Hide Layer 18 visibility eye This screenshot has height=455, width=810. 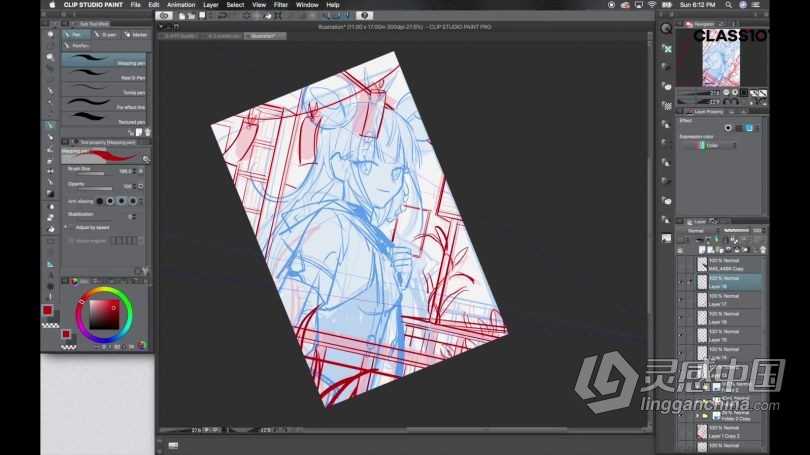(681, 282)
